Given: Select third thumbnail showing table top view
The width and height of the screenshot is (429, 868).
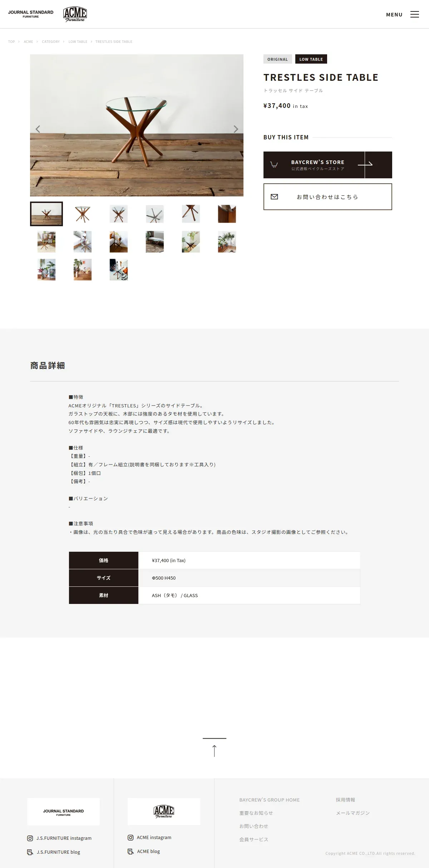Looking at the screenshot, I should 119,214.
